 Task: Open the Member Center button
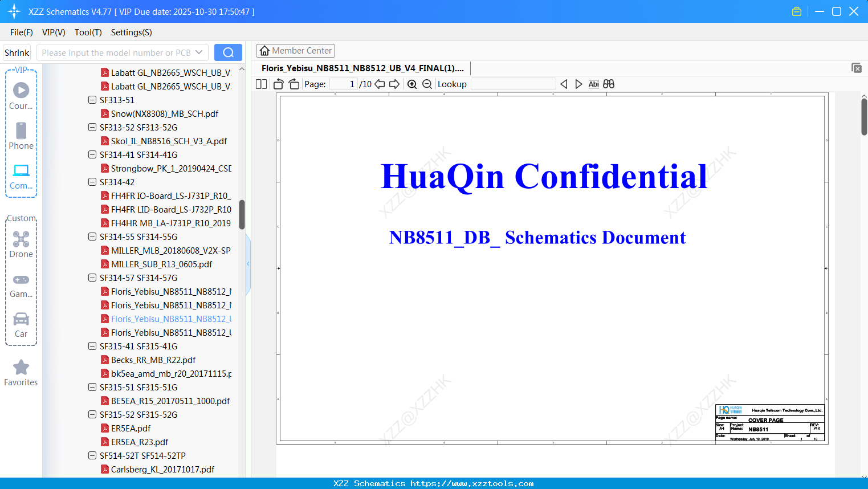[x=295, y=51]
